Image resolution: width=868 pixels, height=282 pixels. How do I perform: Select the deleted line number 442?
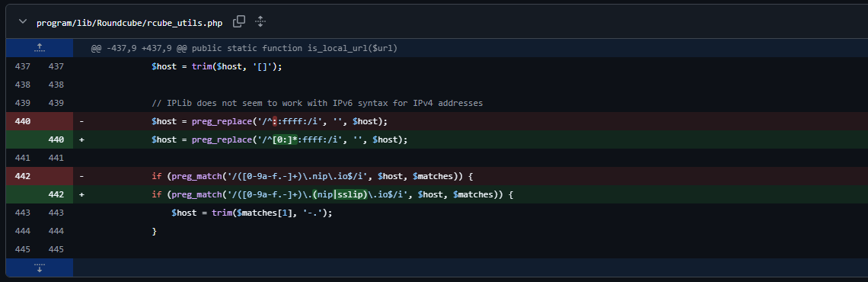point(23,176)
